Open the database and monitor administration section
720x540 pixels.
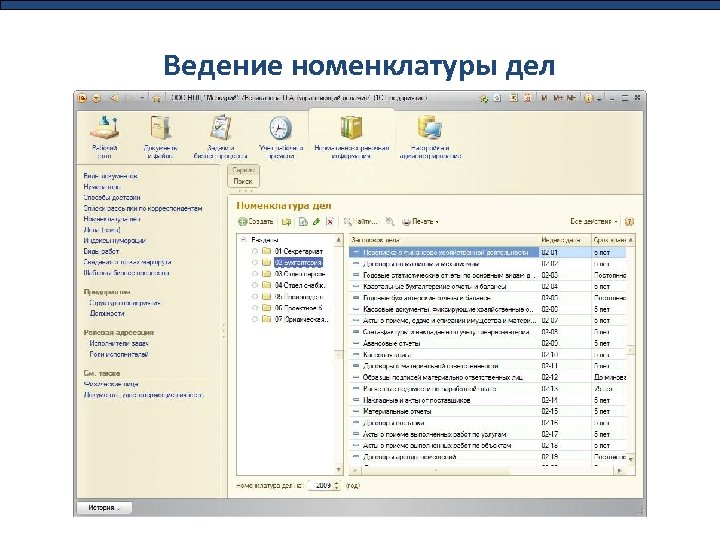pos(430,136)
